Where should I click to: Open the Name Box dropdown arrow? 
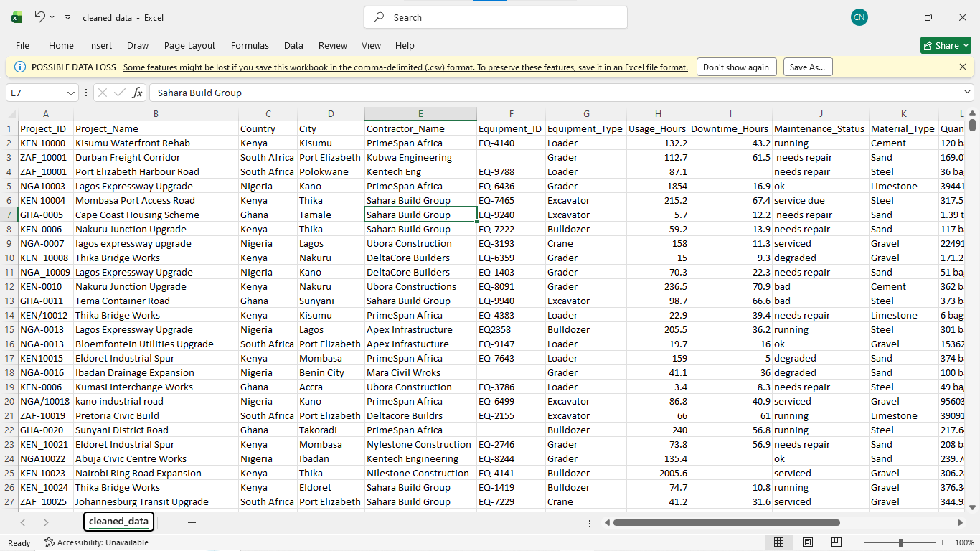71,93
